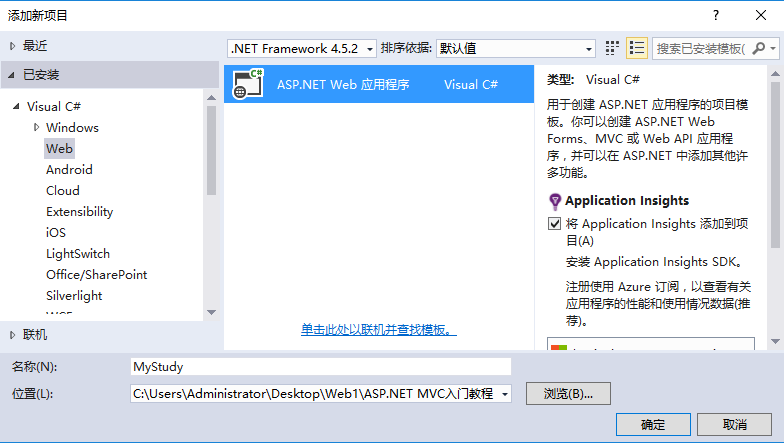Open the sort by 默认值 dropdown
This screenshot has height=443, width=784.
pos(516,48)
